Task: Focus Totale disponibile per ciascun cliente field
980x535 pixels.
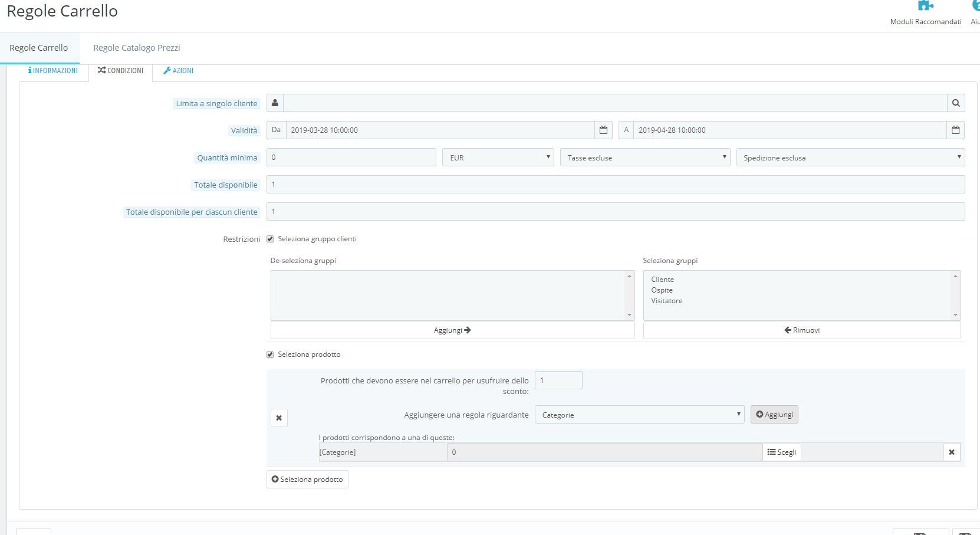Action: [616, 212]
